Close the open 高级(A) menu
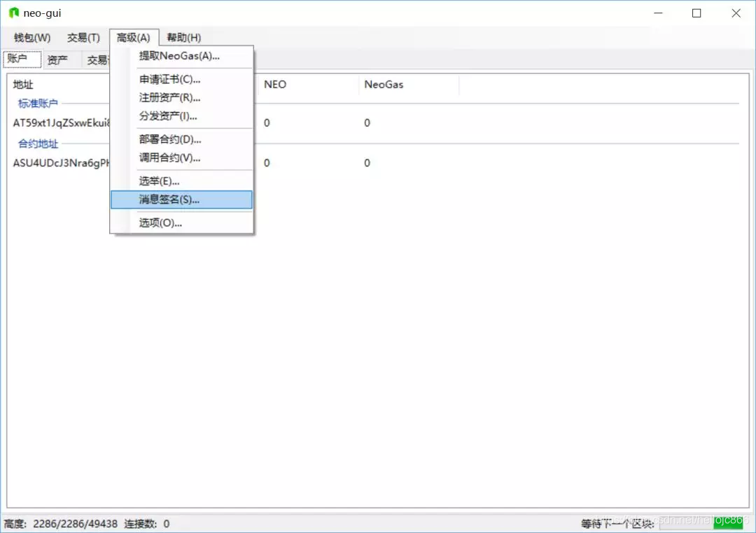The width and height of the screenshot is (756, 533). coord(134,38)
